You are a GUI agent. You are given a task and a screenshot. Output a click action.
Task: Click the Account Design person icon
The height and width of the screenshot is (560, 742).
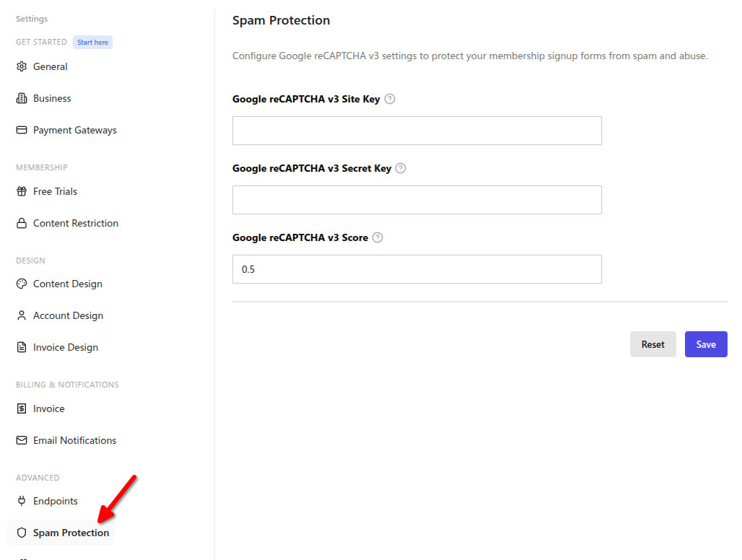coord(22,315)
